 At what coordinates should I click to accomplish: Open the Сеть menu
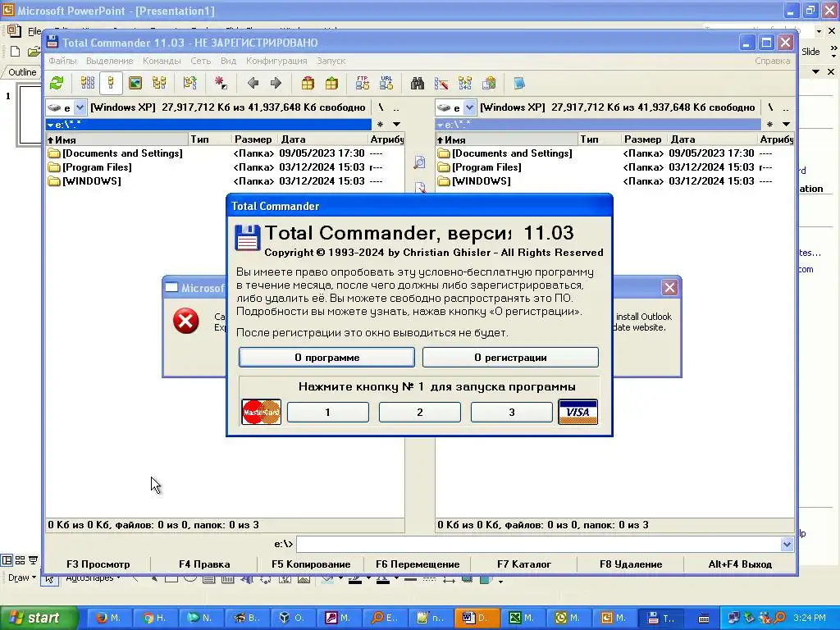(201, 61)
